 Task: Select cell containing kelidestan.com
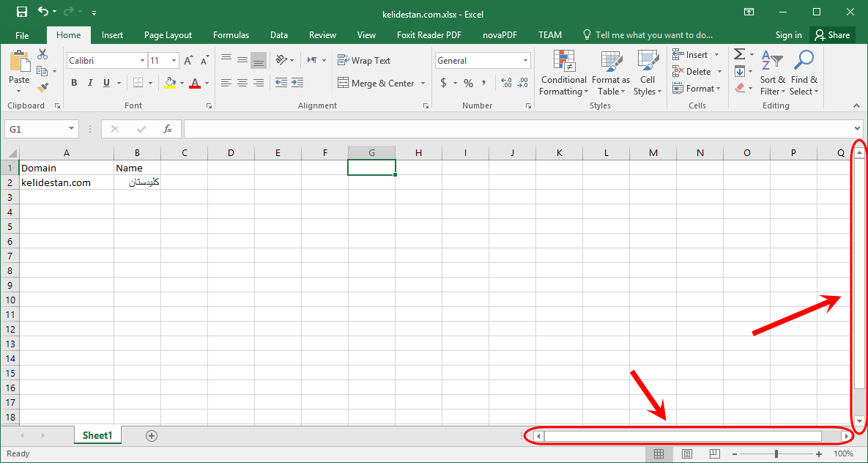67,182
